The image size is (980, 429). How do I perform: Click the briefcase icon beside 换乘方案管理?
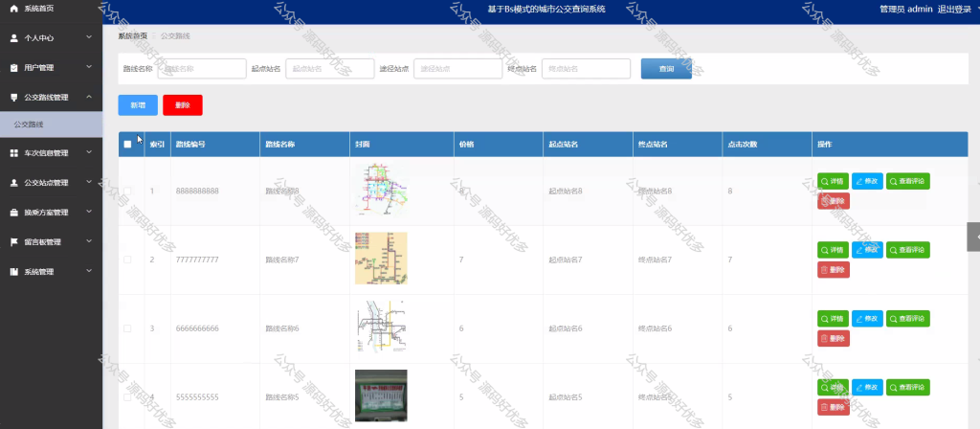pos(13,213)
